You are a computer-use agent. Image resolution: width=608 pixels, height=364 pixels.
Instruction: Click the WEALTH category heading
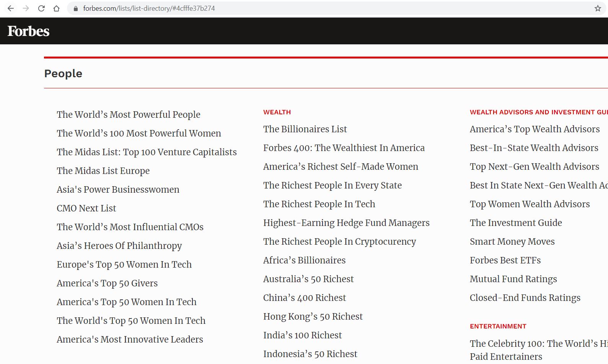tap(277, 112)
